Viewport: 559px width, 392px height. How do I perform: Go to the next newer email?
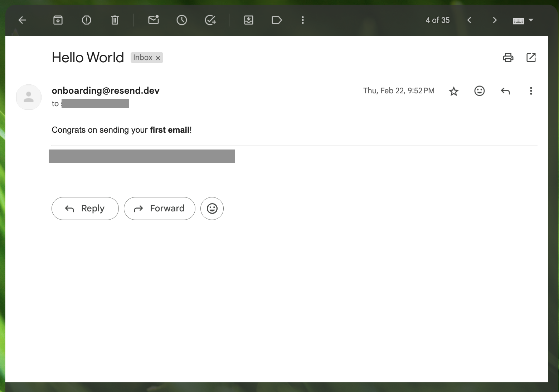click(469, 20)
